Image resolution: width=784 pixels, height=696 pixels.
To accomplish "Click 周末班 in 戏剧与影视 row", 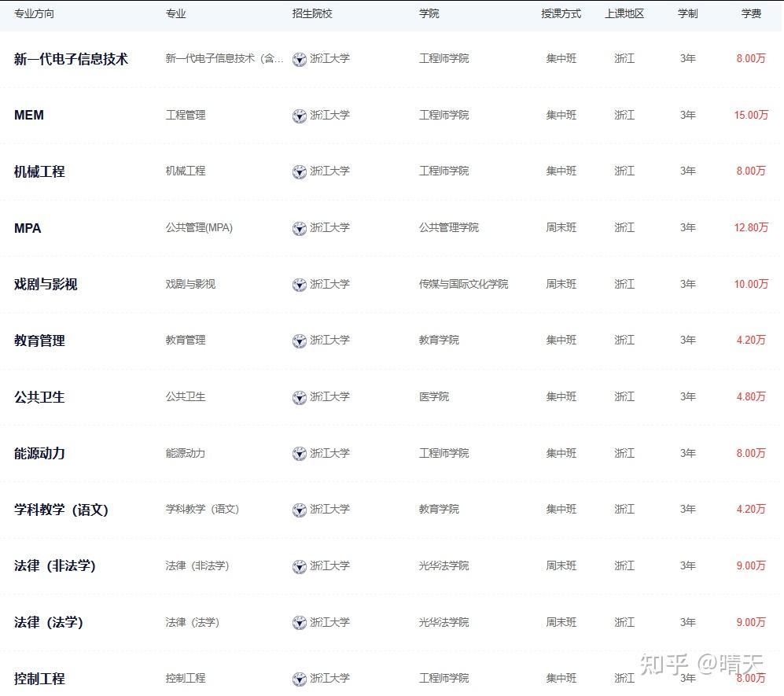I will [561, 284].
